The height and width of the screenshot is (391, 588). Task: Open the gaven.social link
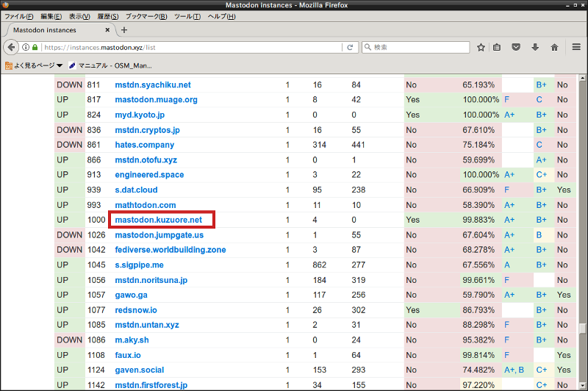pos(139,370)
